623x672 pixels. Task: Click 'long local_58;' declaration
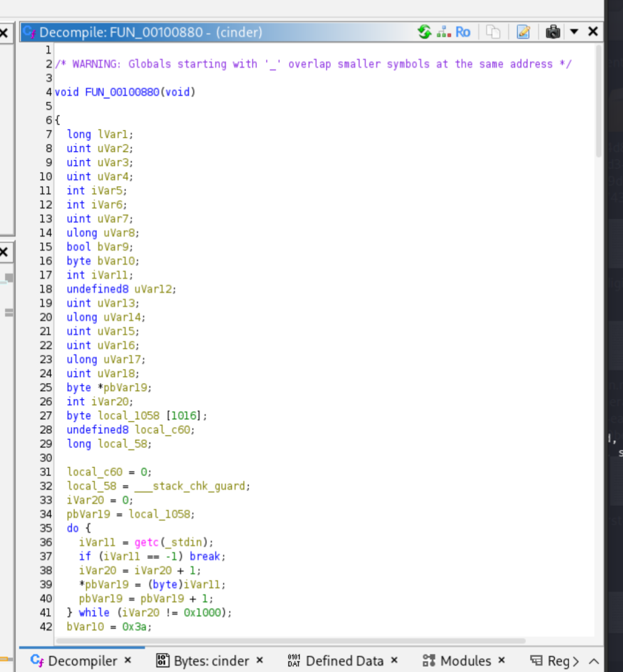(x=109, y=443)
